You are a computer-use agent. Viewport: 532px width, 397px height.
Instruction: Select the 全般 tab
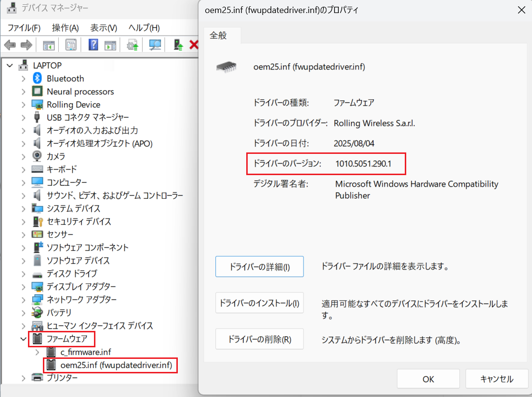tap(218, 36)
